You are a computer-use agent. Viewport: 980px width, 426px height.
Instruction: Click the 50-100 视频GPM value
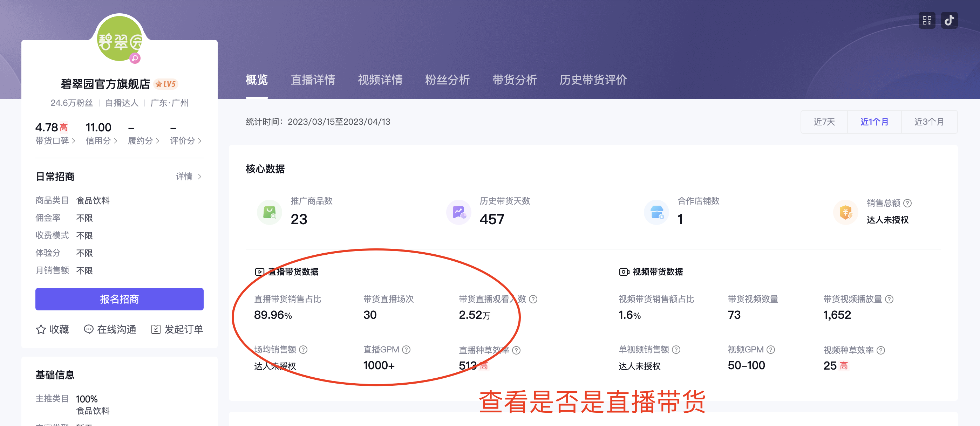click(747, 365)
